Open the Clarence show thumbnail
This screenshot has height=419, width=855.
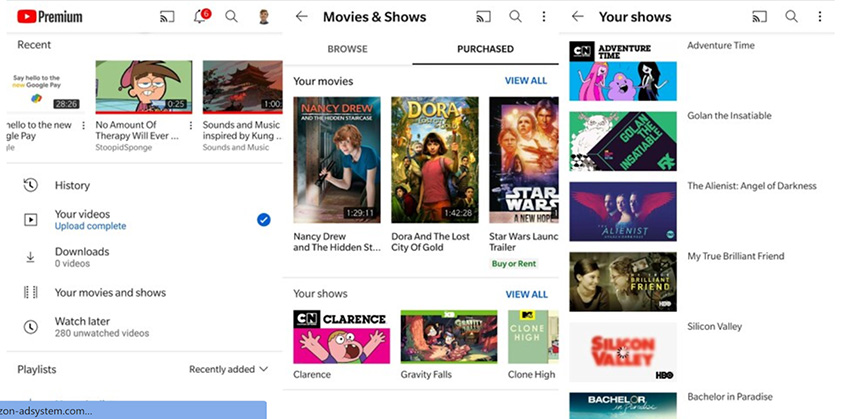(341, 337)
